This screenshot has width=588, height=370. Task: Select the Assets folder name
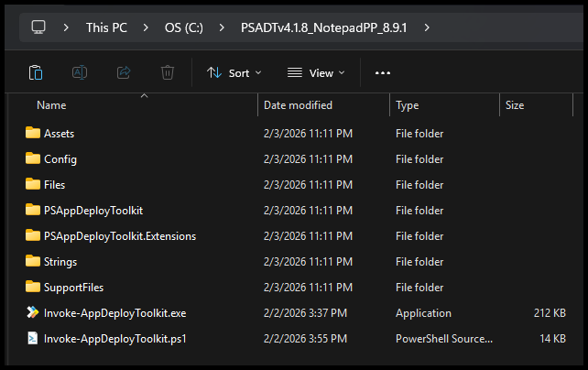click(x=59, y=134)
